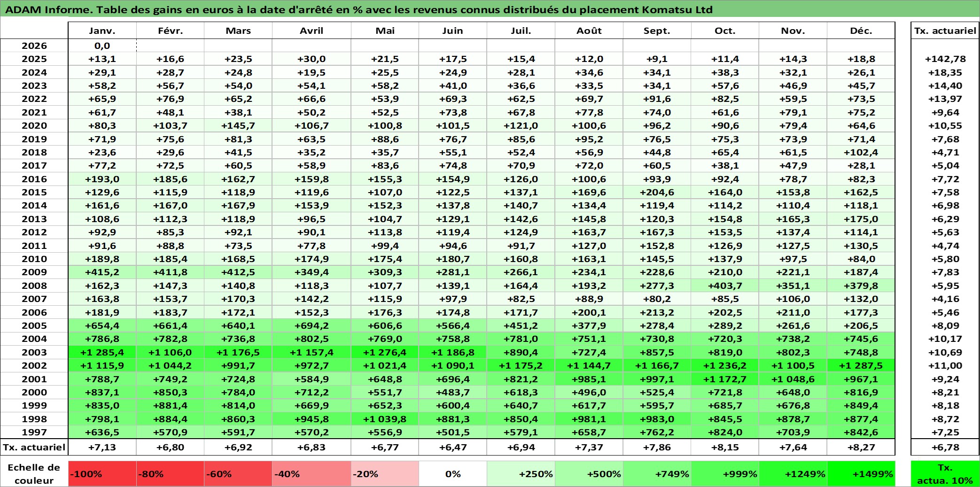Select cell +30,0 in row 2025

(x=311, y=59)
